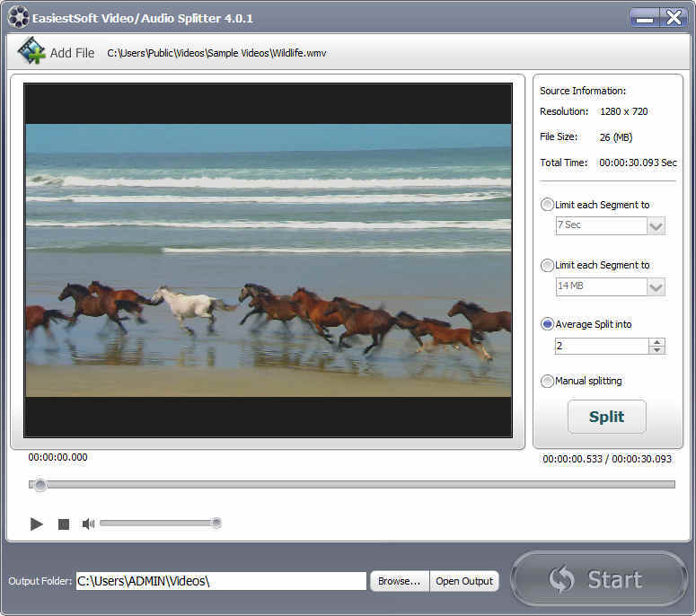696x616 pixels.
Task: Click the video preview of running horses
Action: (269, 260)
